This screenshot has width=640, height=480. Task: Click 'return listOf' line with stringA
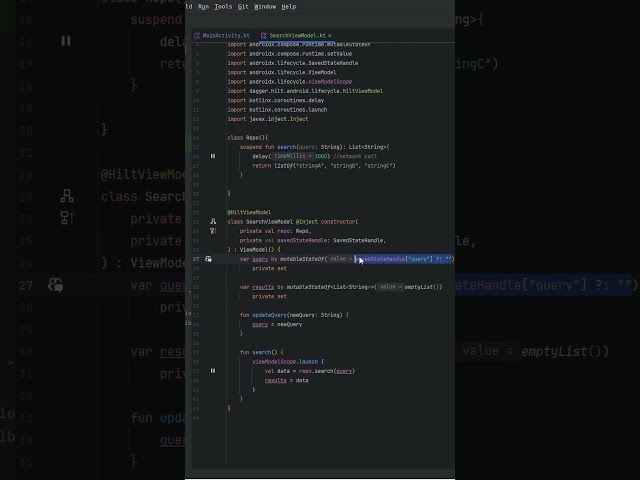point(324,166)
